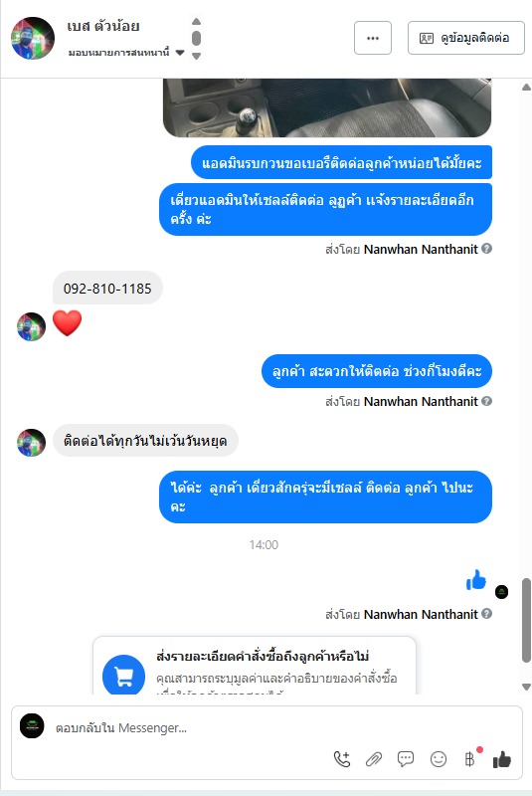Click help icon beside first Nanwhan Nanthanit
Screen dimensions: 532x796
(x=487, y=249)
